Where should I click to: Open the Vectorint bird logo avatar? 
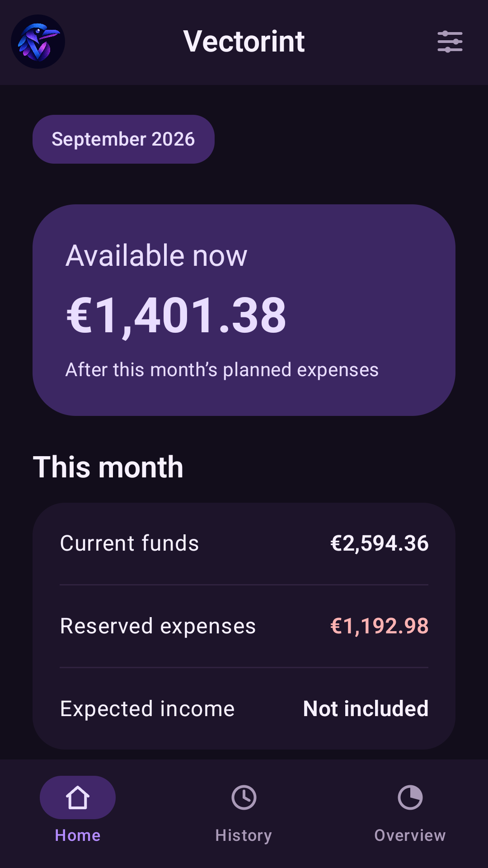point(38,42)
